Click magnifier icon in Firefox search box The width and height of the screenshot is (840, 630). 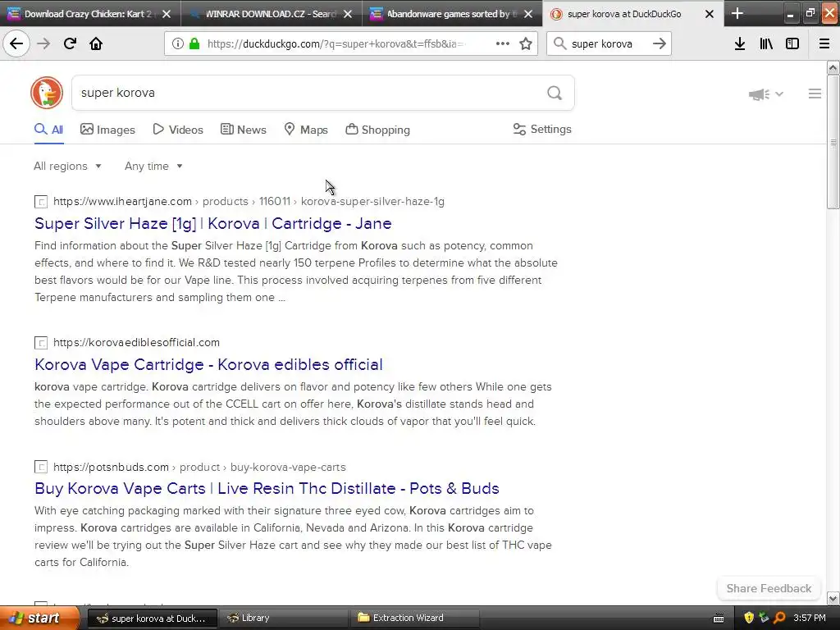pyautogui.click(x=559, y=43)
